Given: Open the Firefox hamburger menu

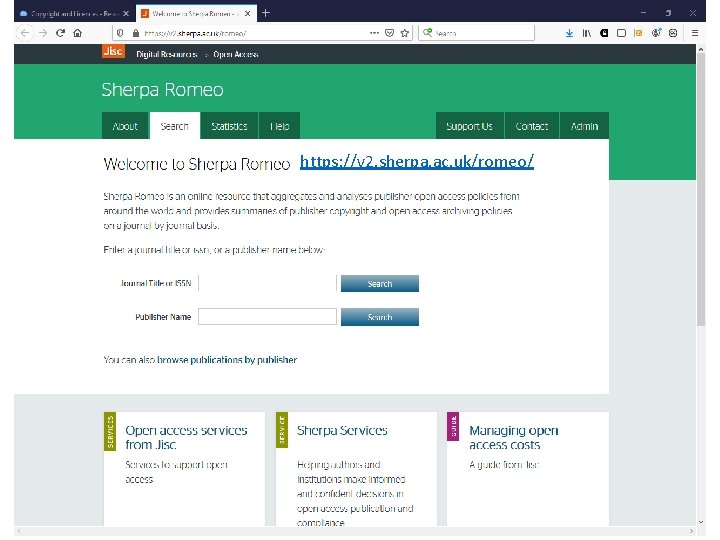Looking at the screenshot, I should (695, 33).
